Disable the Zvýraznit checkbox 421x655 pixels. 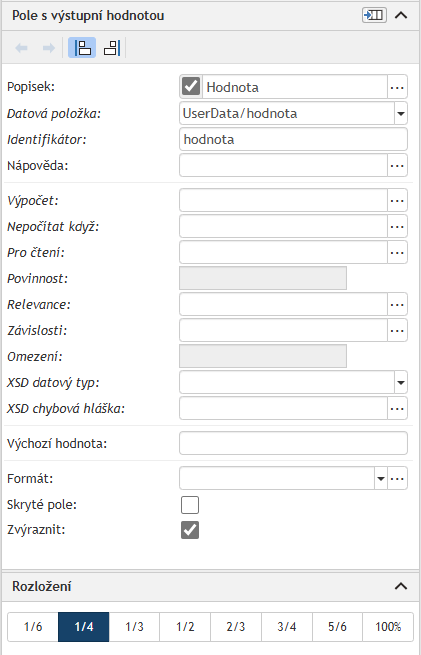(190, 530)
